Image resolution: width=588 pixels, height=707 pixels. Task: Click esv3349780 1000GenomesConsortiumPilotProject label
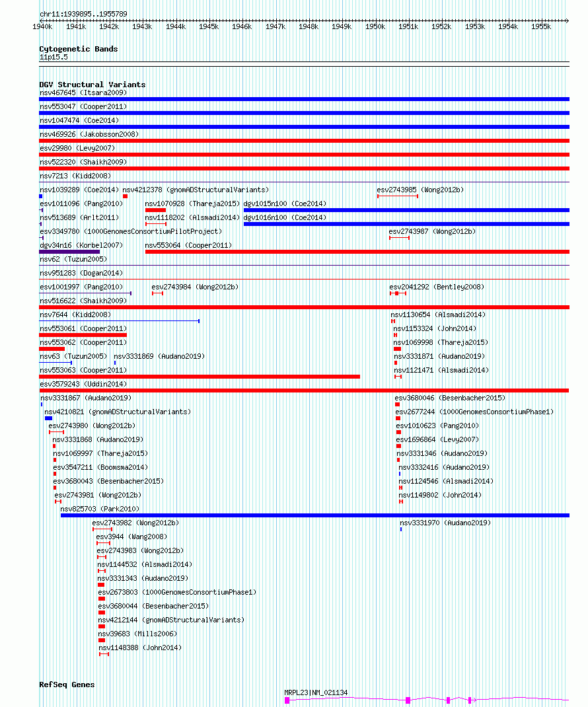[131, 231]
